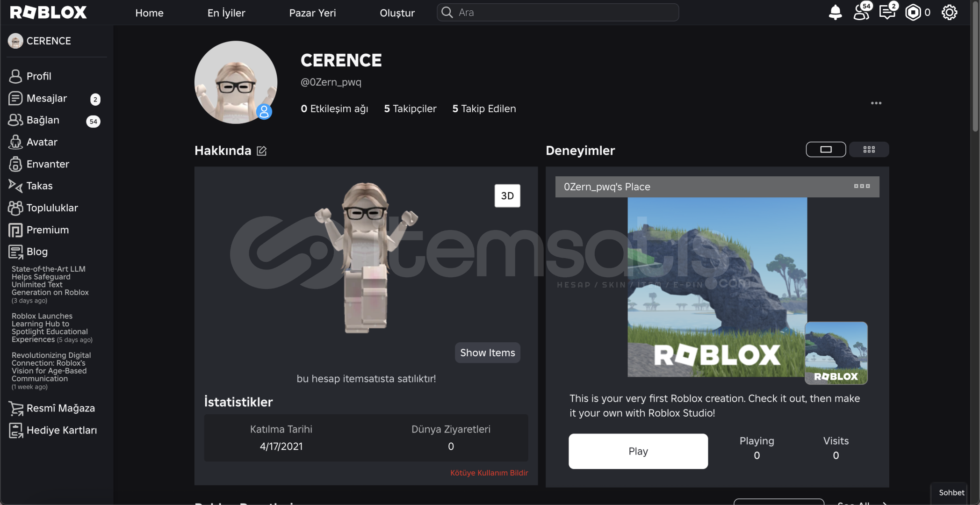Click the @0Zern_pwq username
Viewport: 980px width, 505px height.
(x=331, y=82)
